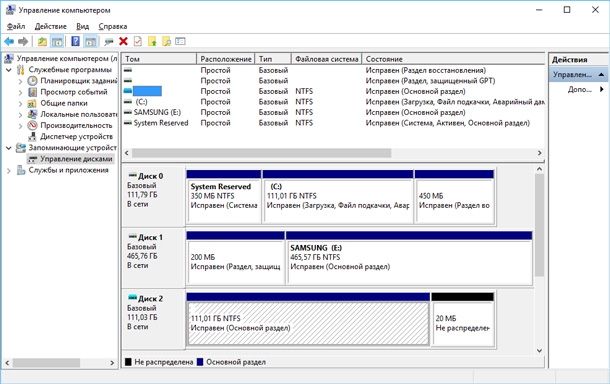Open the Дополнительные действия submenu arrow
This screenshot has height=384, width=610.
[x=602, y=89]
